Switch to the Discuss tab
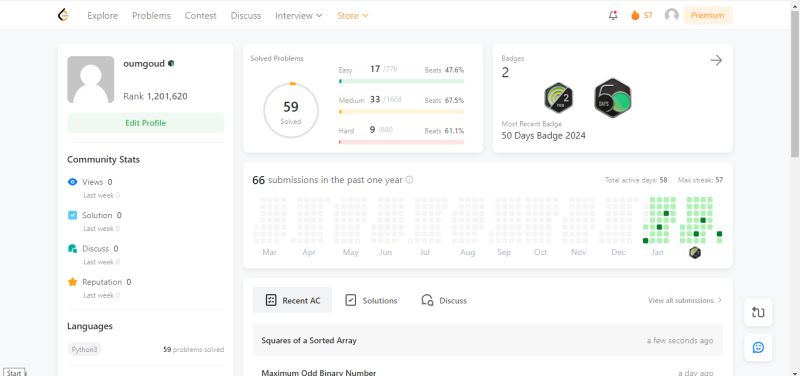 click(x=444, y=300)
